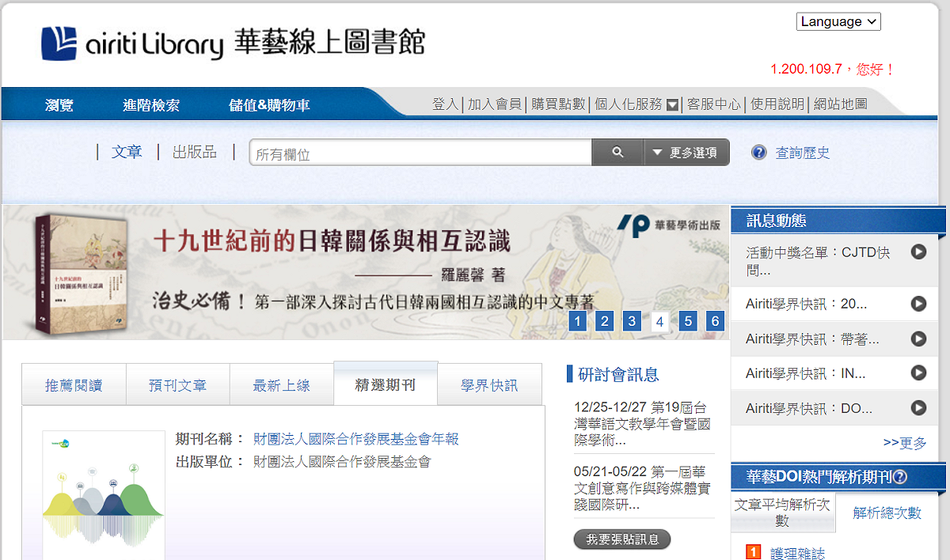Expand the 個人化服務 dropdown arrow

tap(673, 104)
